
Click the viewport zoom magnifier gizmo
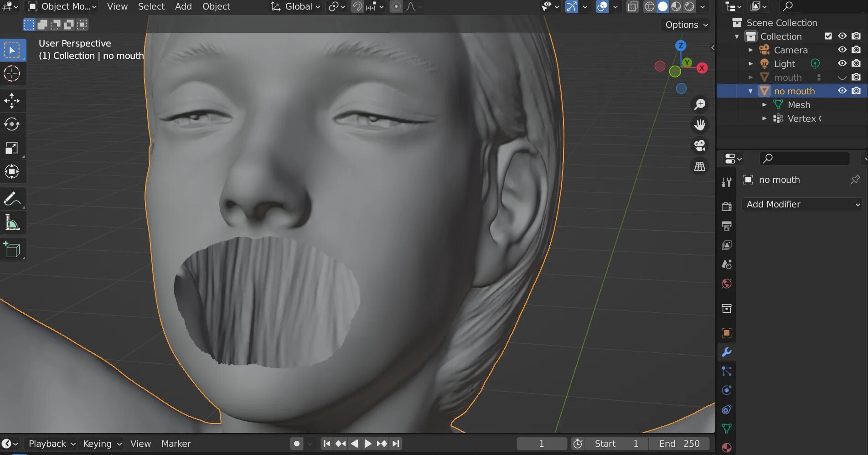[700, 104]
